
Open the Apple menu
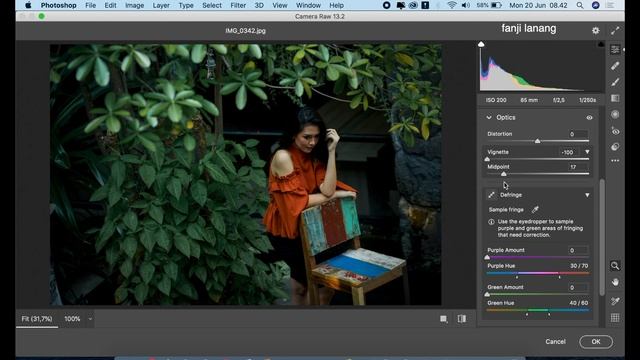(x=28, y=5)
